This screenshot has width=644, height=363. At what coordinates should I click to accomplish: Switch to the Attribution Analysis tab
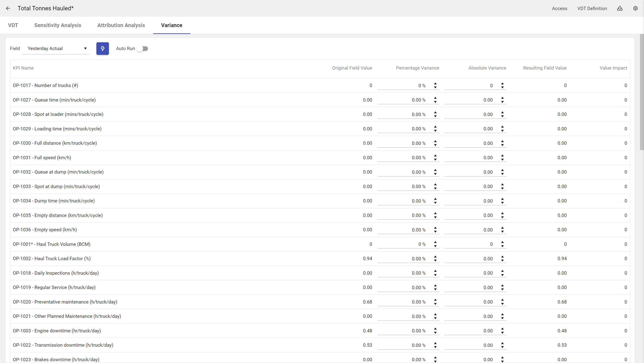(x=121, y=25)
